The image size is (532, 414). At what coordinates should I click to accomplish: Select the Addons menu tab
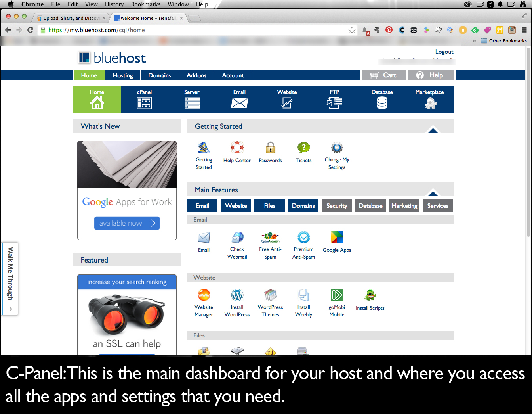point(196,75)
